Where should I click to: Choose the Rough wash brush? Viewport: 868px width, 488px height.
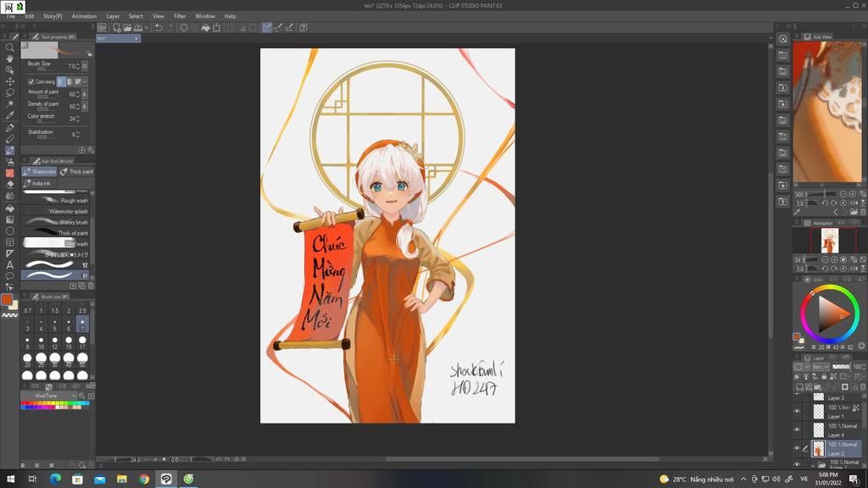tap(55, 200)
